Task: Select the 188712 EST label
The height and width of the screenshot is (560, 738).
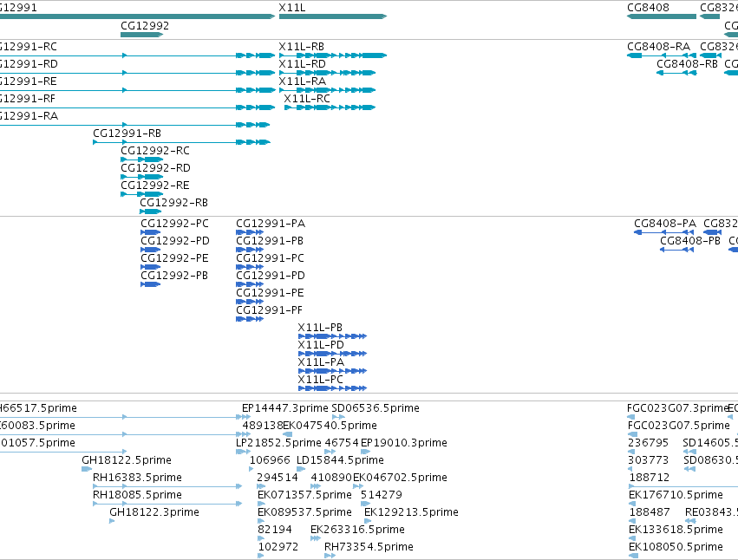Action: [650, 478]
